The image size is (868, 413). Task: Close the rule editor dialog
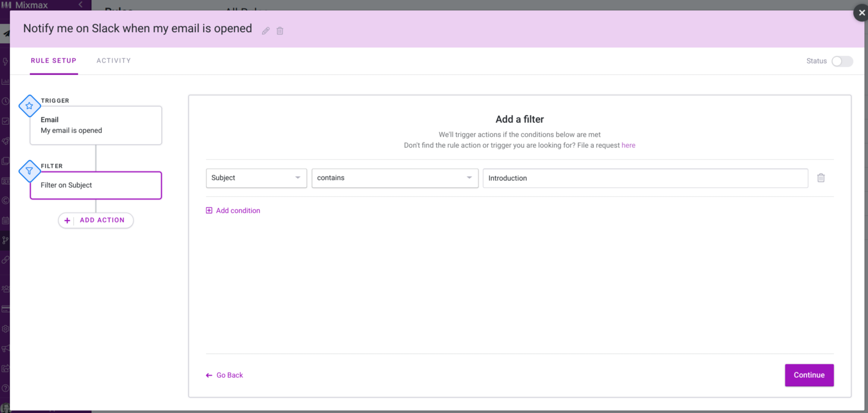[x=861, y=13]
